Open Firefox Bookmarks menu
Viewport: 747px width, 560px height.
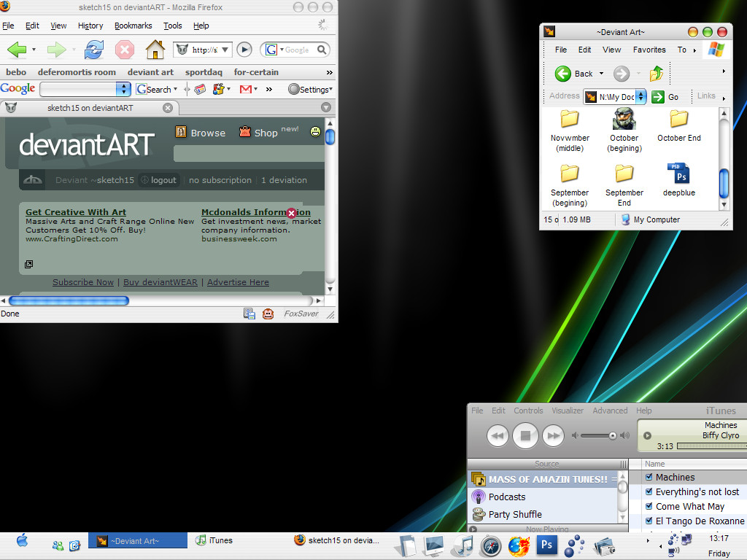click(x=133, y=26)
